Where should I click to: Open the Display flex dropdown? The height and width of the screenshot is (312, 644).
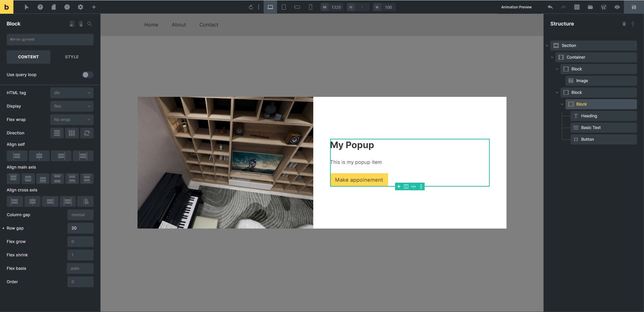tap(72, 106)
